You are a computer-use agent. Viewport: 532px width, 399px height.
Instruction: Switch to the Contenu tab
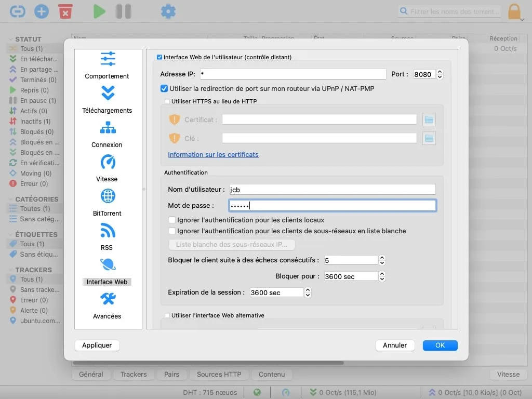pos(272,374)
